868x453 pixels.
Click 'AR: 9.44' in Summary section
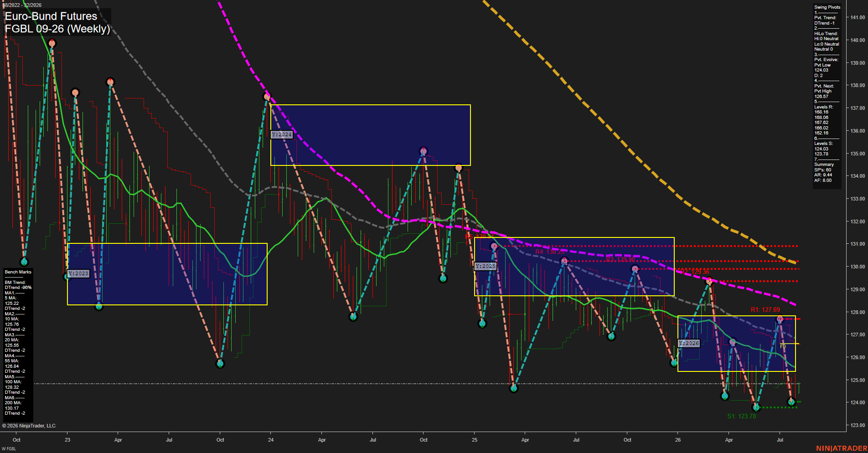(823, 175)
